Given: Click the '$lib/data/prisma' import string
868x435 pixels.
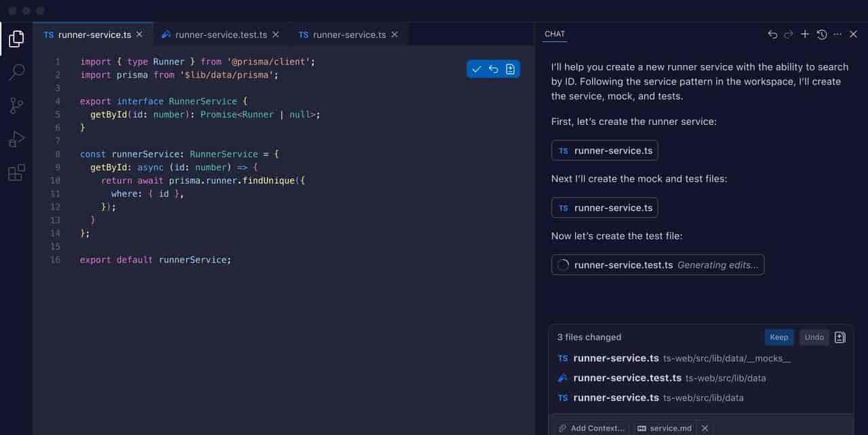Looking at the screenshot, I should click(x=226, y=75).
